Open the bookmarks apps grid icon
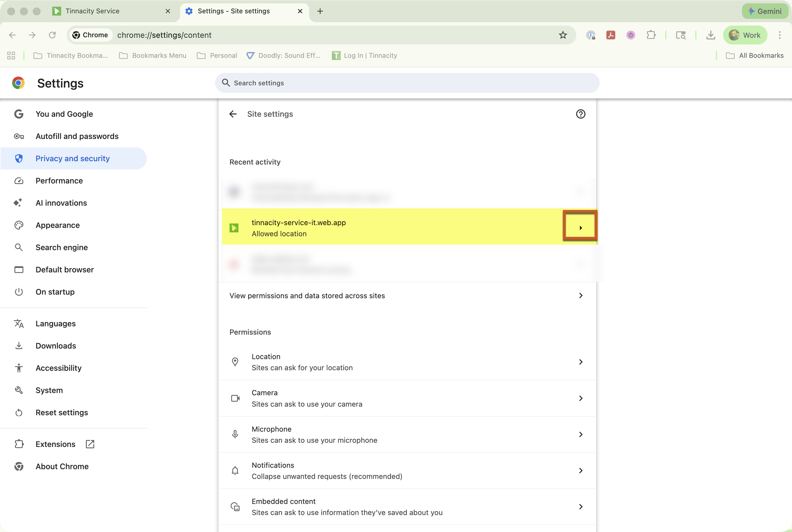Viewport: 792px width, 532px height. 11,56
